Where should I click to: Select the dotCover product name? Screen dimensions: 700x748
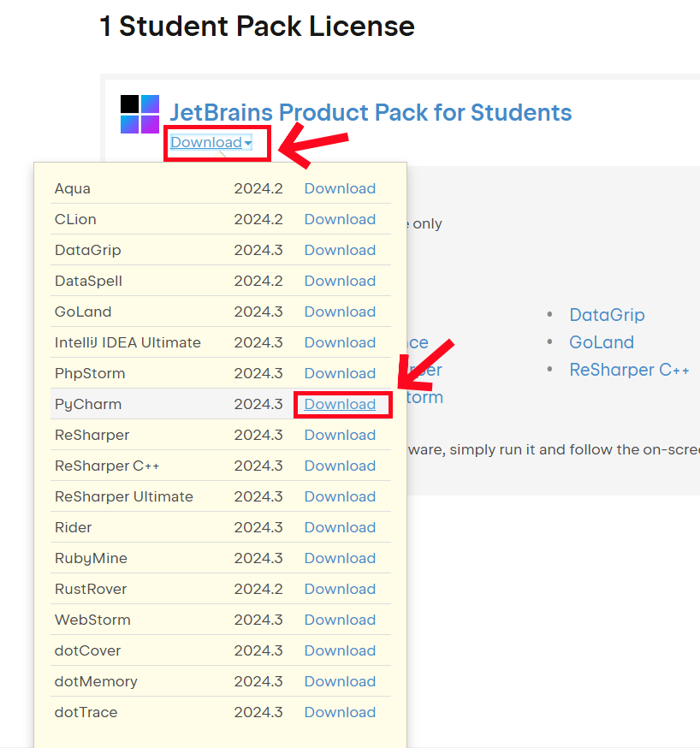point(88,650)
